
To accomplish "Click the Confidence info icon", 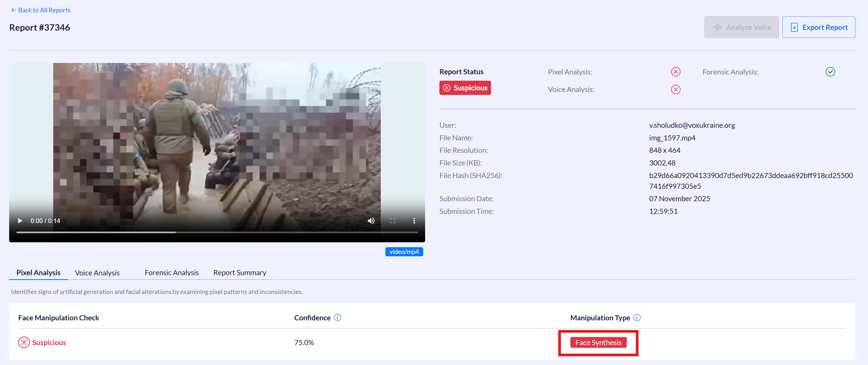I will [x=338, y=317].
